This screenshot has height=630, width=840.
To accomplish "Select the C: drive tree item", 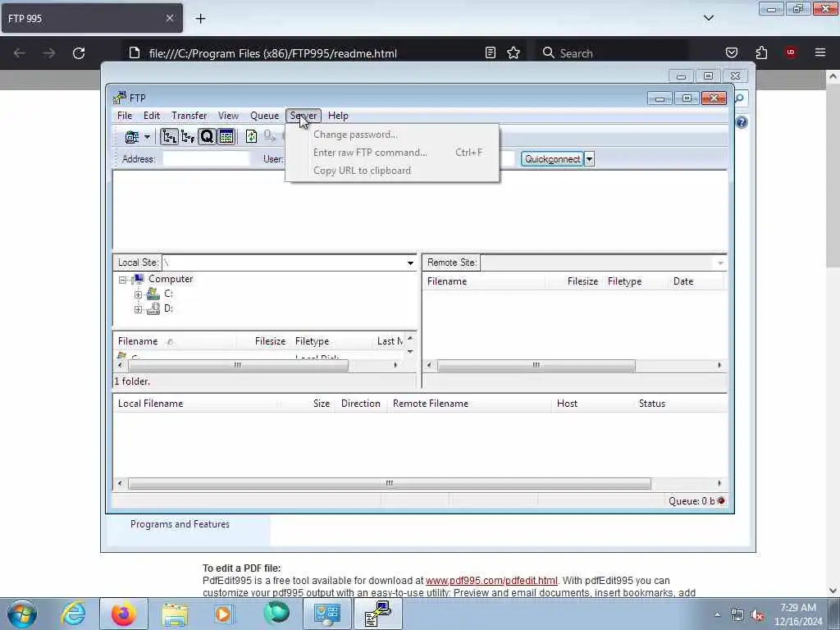I will (x=168, y=294).
